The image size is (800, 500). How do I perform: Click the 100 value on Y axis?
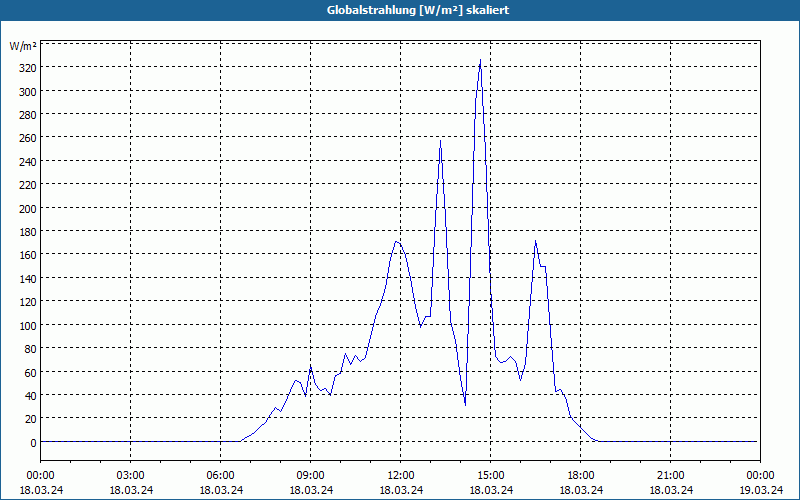point(27,325)
